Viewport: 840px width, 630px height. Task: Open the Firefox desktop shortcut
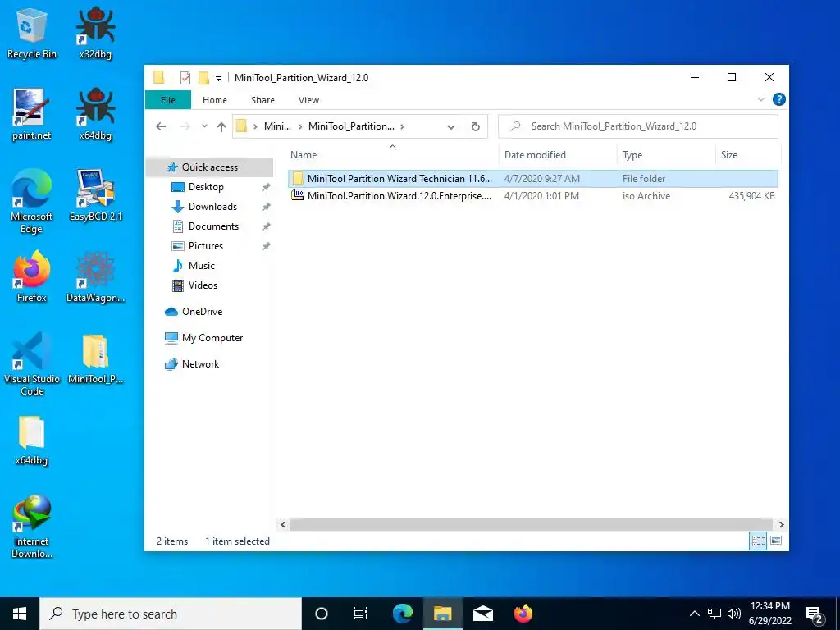pyautogui.click(x=32, y=277)
